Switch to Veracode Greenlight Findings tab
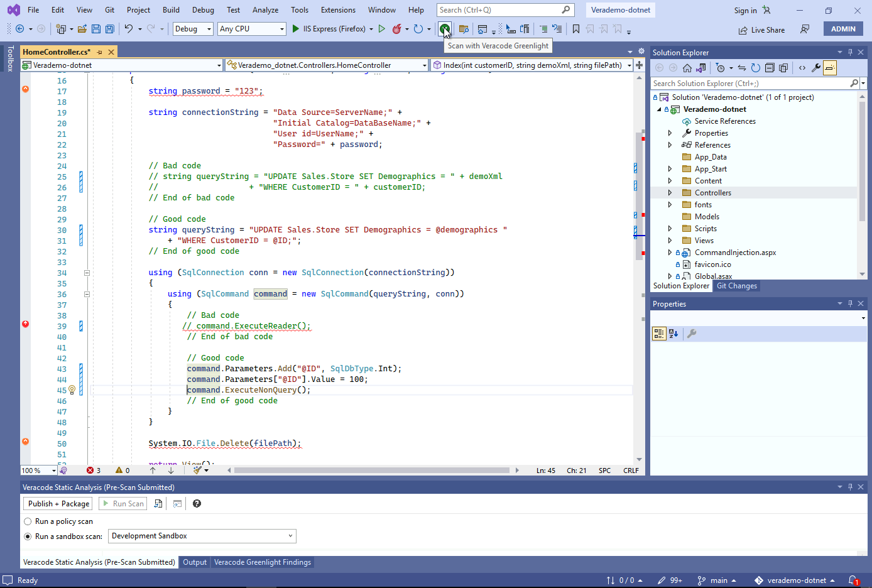 coord(263,562)
